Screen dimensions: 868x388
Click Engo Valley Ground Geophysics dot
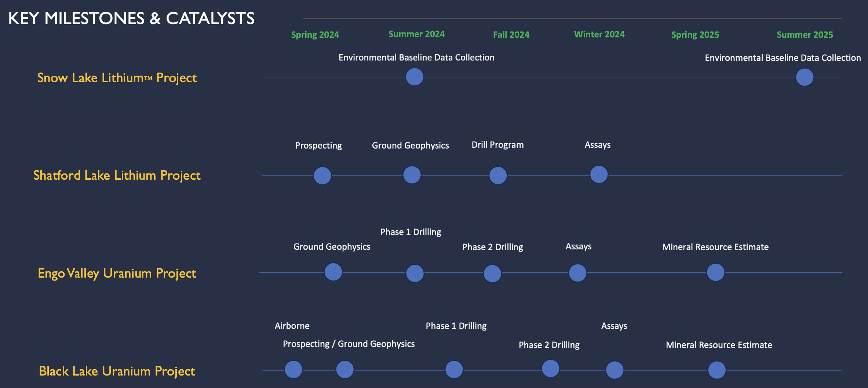click(333, 272)
